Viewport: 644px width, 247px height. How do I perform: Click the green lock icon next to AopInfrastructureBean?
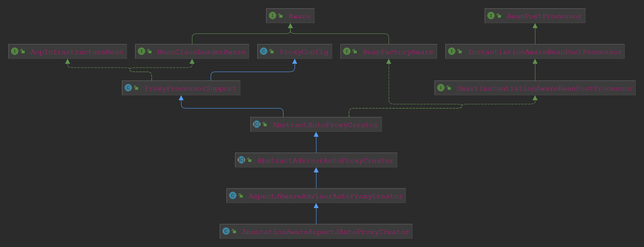(23, 51)
